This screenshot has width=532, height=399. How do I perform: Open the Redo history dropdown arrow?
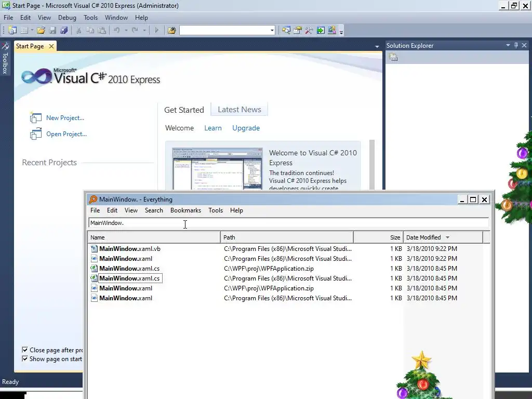[x=144, y=31]
